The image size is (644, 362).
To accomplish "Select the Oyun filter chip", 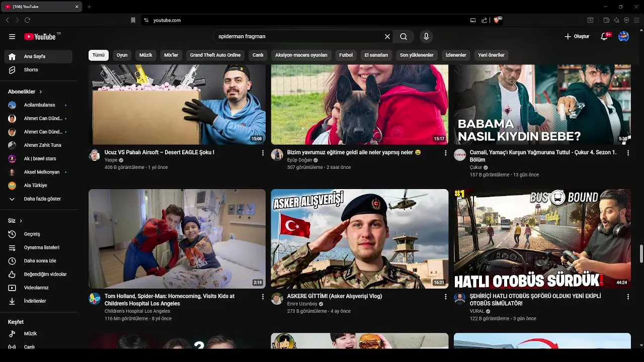I will 122,55.
